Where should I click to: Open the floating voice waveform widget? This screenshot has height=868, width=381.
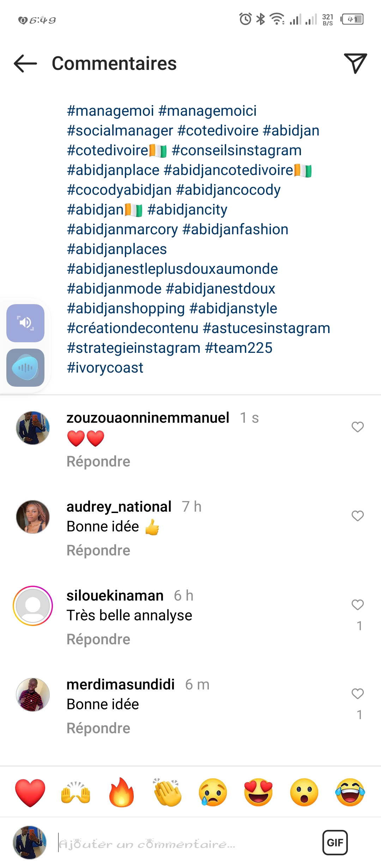(x=25, y=368)
